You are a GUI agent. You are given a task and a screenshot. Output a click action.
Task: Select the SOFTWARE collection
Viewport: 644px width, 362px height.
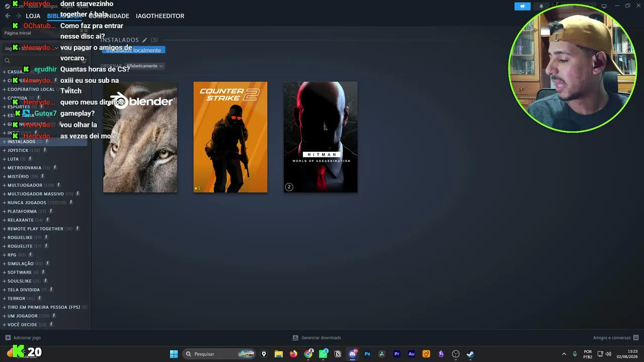pyautogui.click(x=20, y=273)
